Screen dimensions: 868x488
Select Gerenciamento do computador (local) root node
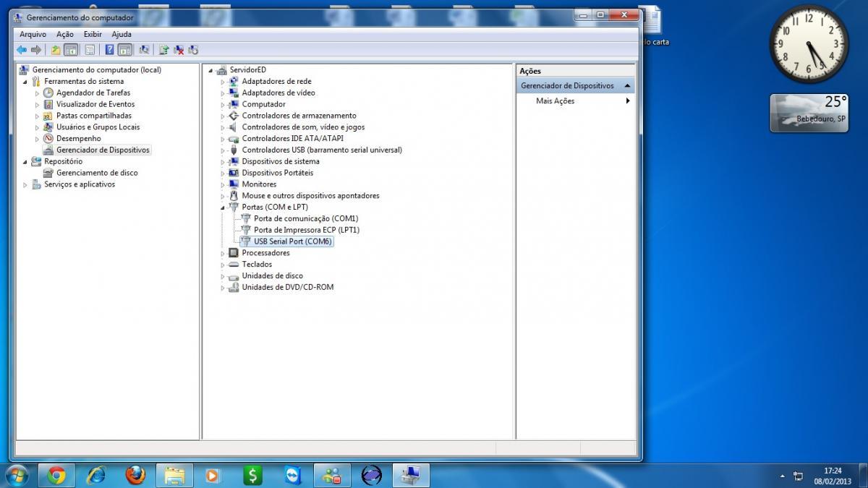pyautogui.click(x=97, y=70)
